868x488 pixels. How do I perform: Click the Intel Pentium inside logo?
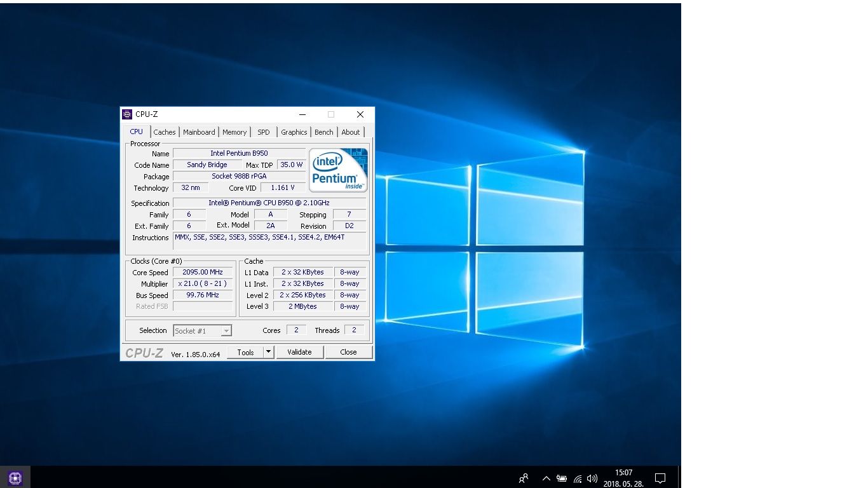pos(338,170)
